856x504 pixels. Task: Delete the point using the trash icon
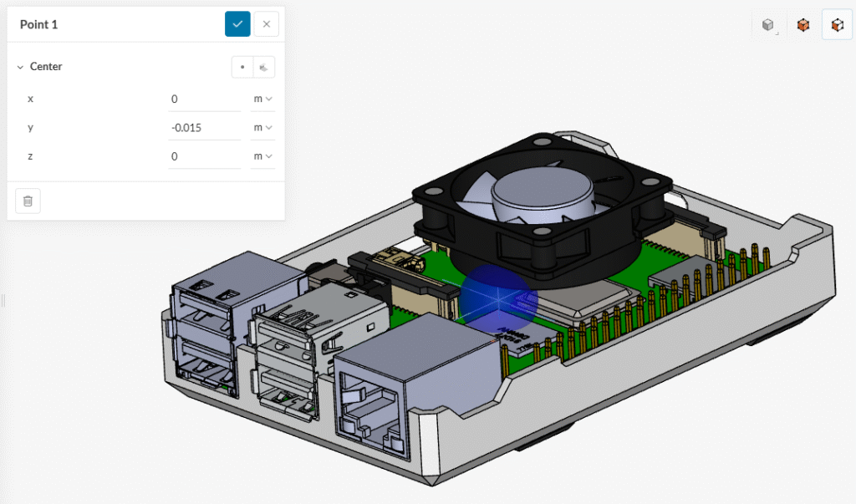[28, 201]
